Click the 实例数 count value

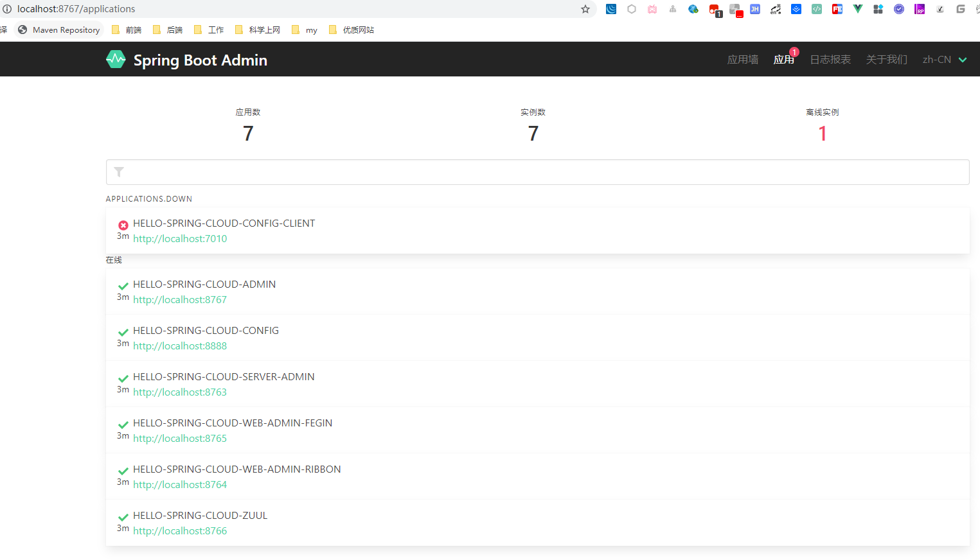[533, 134]
